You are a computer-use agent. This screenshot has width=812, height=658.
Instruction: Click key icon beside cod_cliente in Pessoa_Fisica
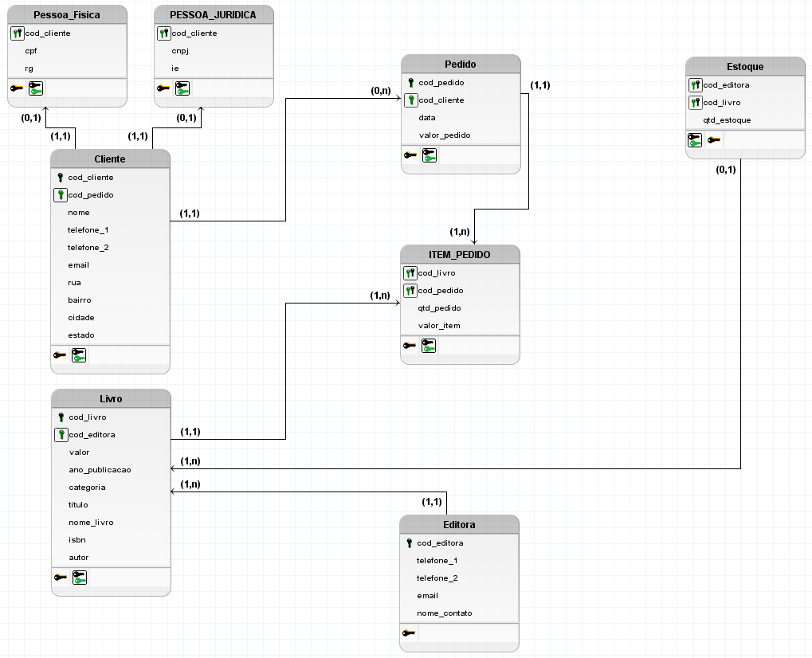pyautogui.click(x=18, y=33)
